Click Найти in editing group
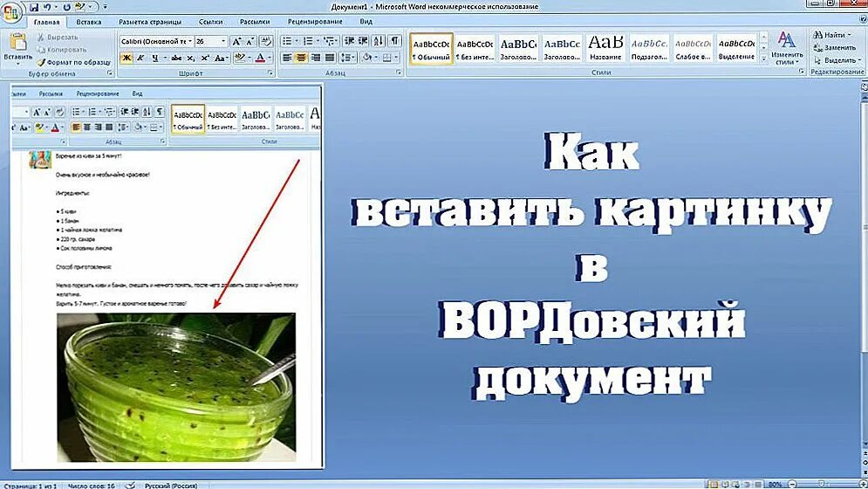This screenshot has width=868, height=489. pos(832,34)
